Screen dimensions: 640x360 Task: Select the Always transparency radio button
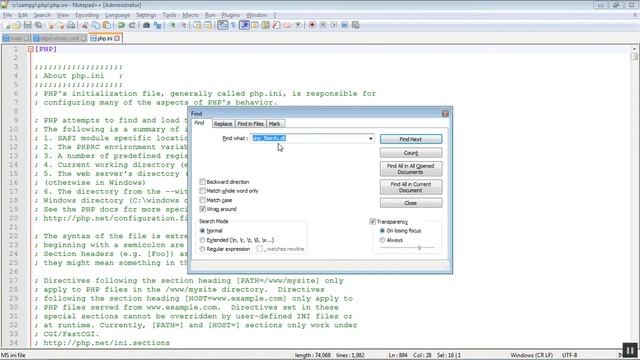382,240
